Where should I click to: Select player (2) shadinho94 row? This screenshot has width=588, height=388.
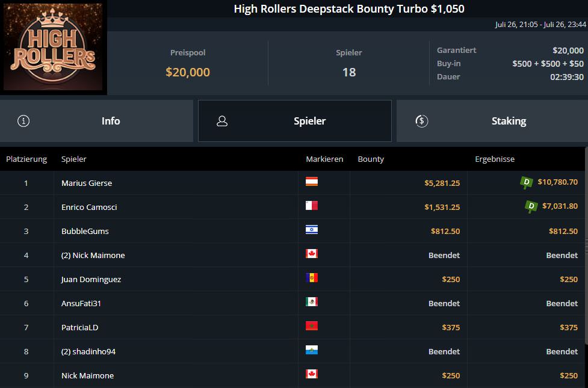tap(88, 351)
